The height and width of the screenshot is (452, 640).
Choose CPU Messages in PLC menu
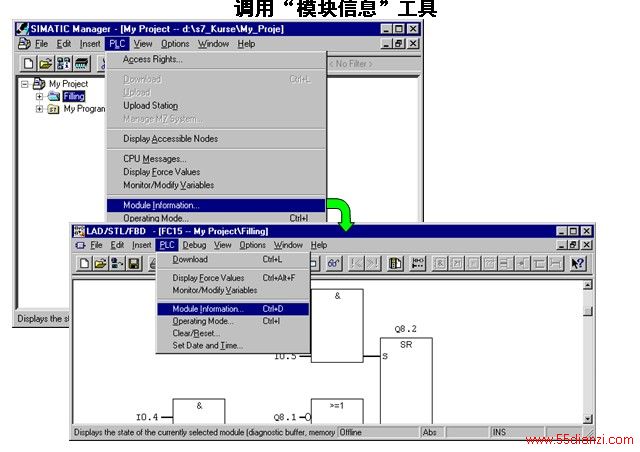(216, 158)
